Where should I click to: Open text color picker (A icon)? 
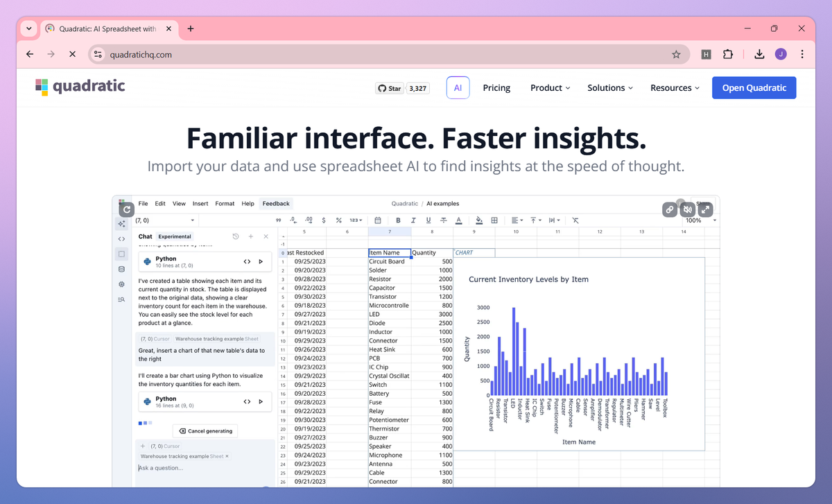click(459, 220)
